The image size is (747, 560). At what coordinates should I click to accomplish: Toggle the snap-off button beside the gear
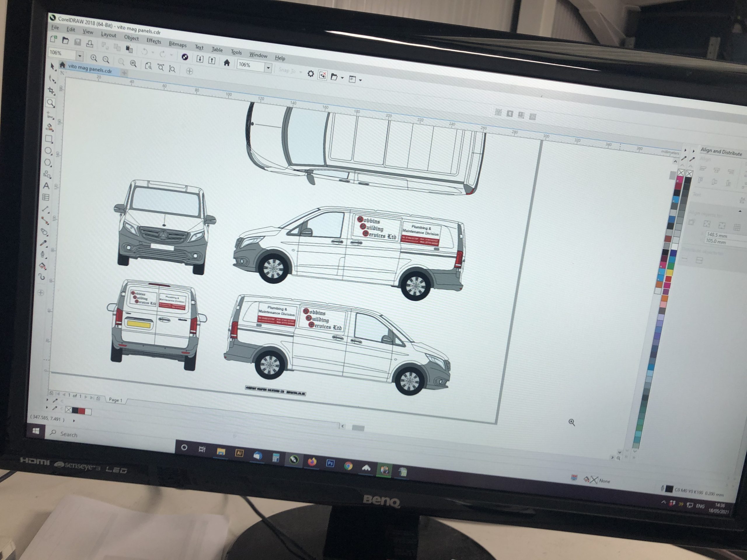click(x=322, y=75)
